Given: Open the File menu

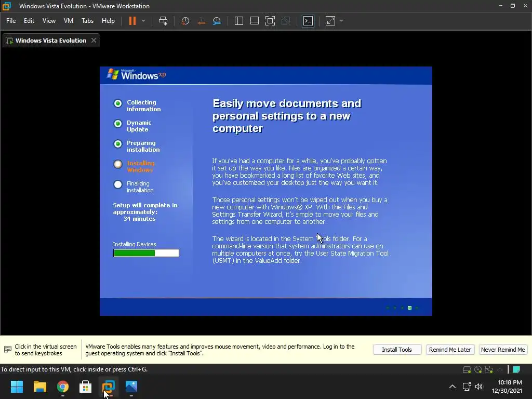Looking at the screenshot, I should point(11,21).
